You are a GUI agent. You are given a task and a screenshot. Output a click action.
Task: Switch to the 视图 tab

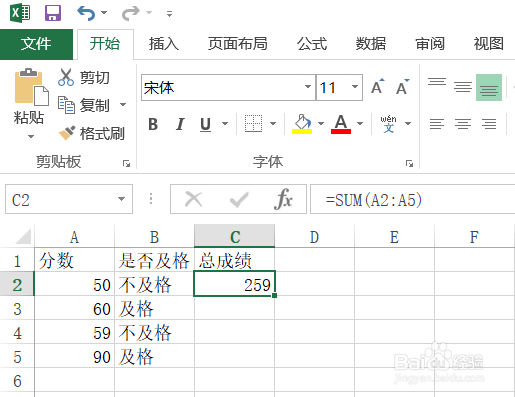coord(489,44)
